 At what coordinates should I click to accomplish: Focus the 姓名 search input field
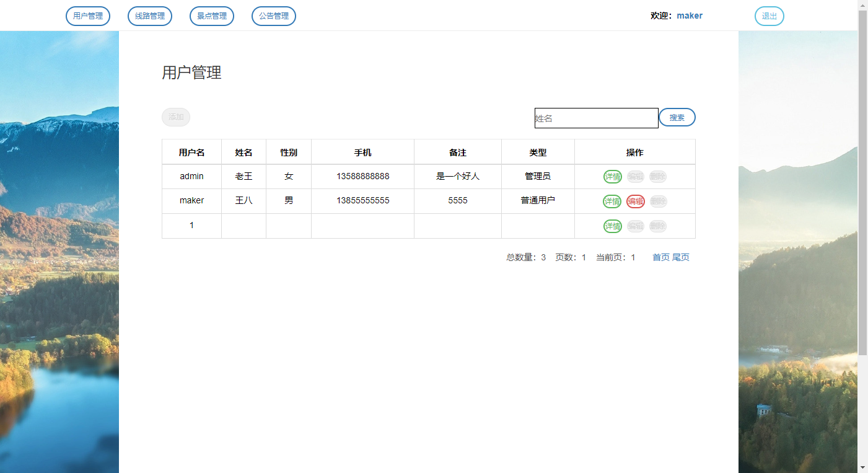(x=597, y=118)
